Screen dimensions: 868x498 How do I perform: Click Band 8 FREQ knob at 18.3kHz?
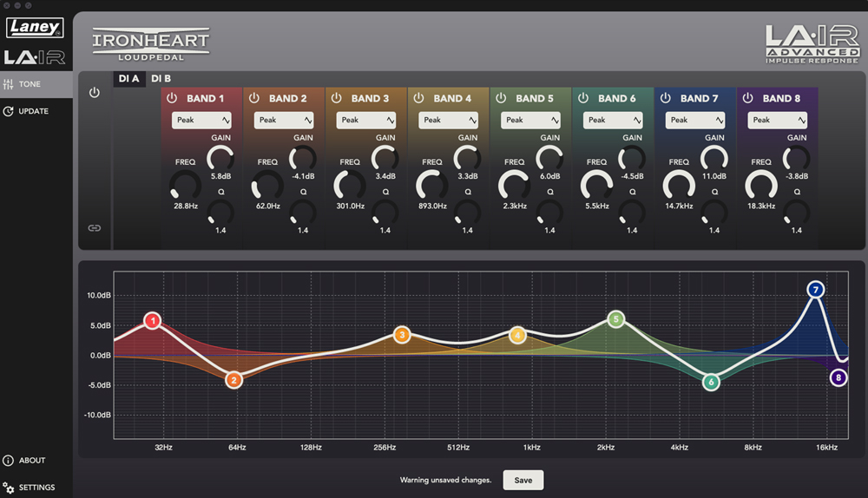tap(761, 186)
